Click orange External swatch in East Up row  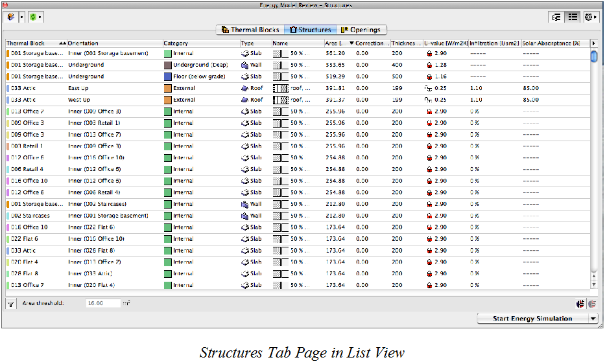[167, 88]
